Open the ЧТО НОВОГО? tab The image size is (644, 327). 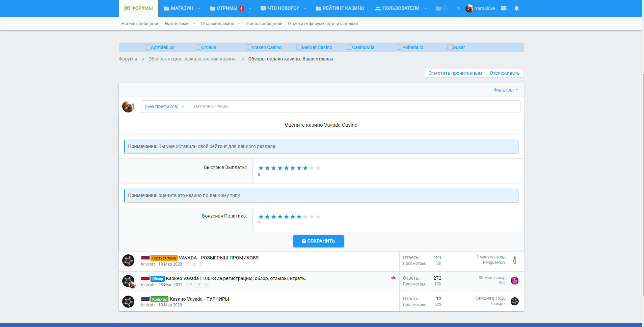click(x=280, y=8)
